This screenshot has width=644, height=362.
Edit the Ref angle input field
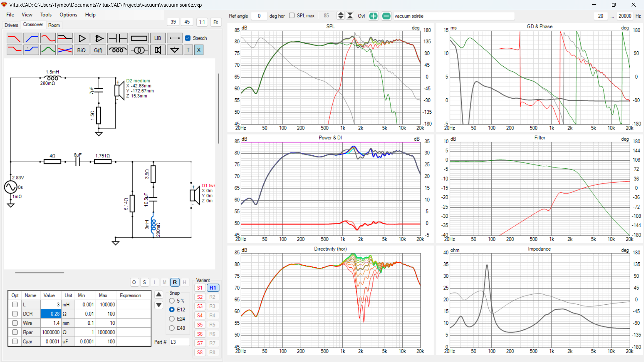click(x=259, y=16)
